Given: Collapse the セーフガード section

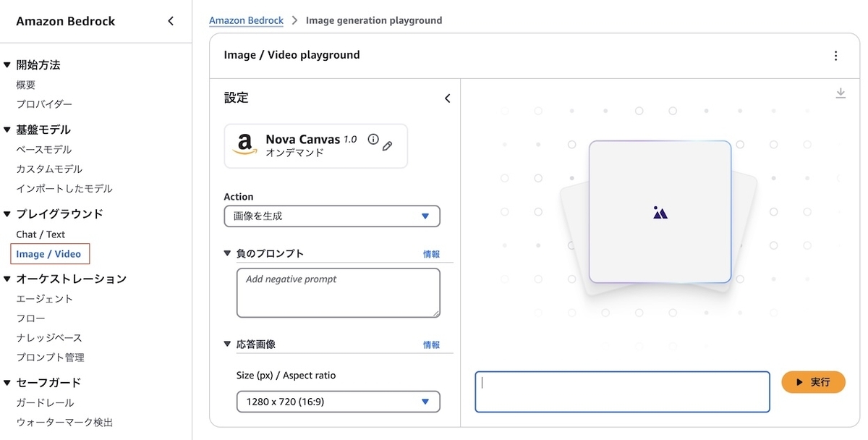Looking at the screenshot, I should click(7, 383).
